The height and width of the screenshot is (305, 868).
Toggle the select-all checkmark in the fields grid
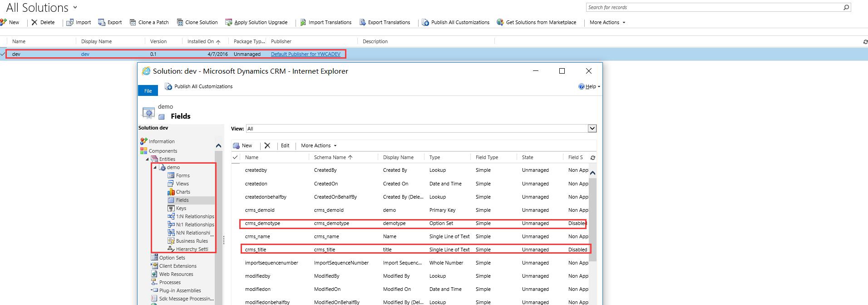[x=235, y=157]
